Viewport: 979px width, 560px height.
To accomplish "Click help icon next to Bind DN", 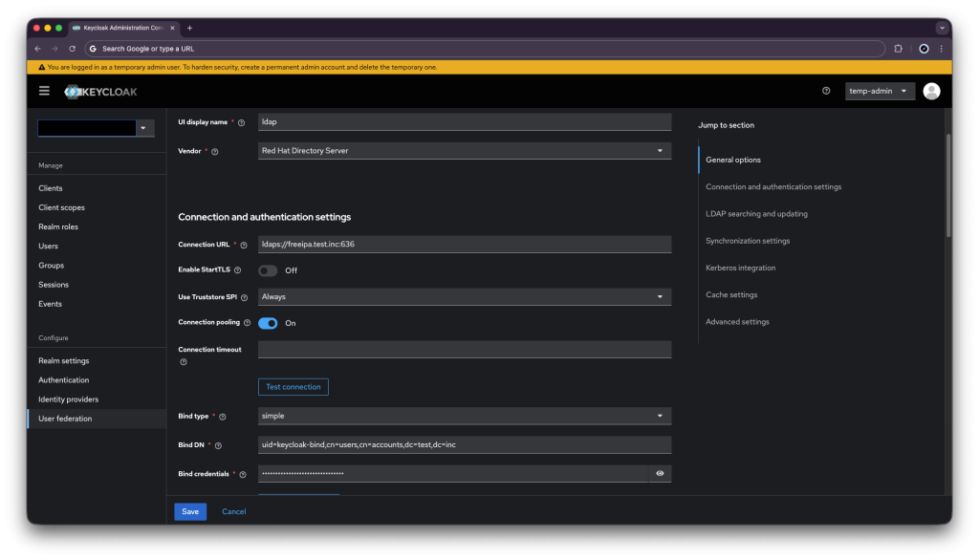I will [x=219, y=445].
